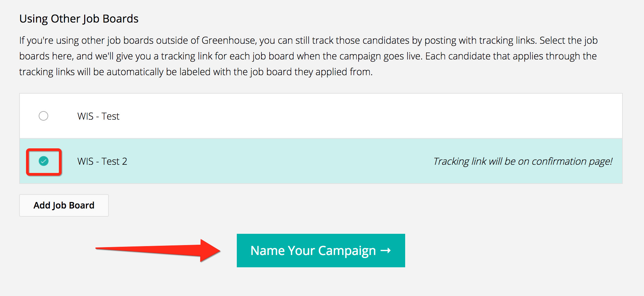644x296 pixels.
Task: Click the arrow icon in Name Your Campaign
Action: pos(386,251)
